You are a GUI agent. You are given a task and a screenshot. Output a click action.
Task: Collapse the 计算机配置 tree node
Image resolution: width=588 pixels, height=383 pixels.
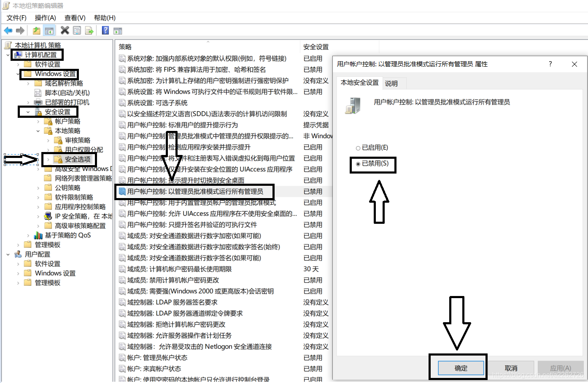pos(8,55)
